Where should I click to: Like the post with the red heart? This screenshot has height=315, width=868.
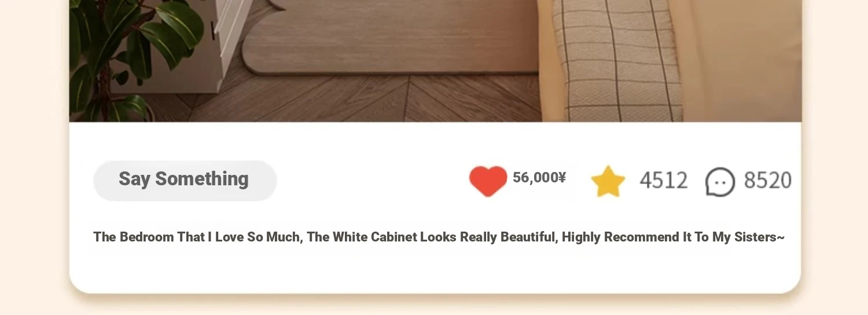point(488,181)
